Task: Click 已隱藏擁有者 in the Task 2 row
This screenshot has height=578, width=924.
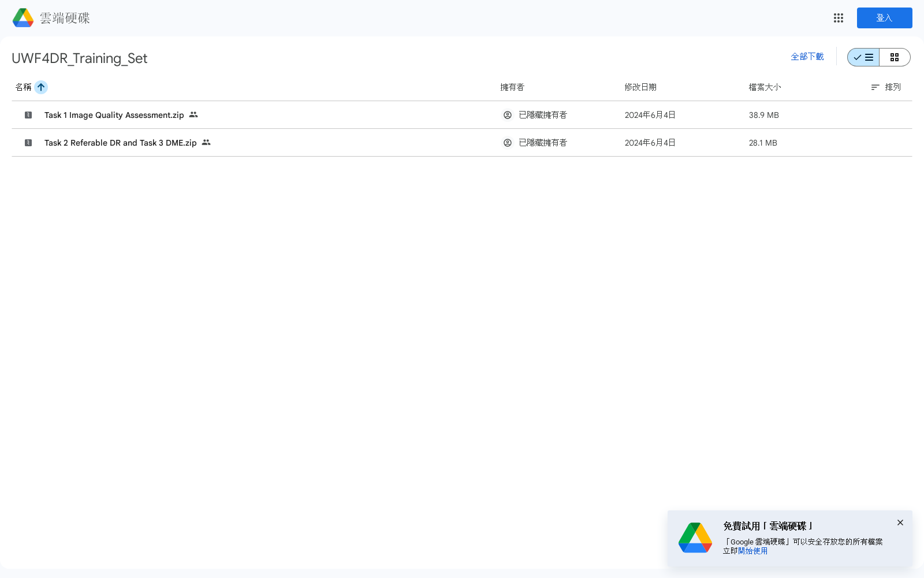Action: point(543,143)
